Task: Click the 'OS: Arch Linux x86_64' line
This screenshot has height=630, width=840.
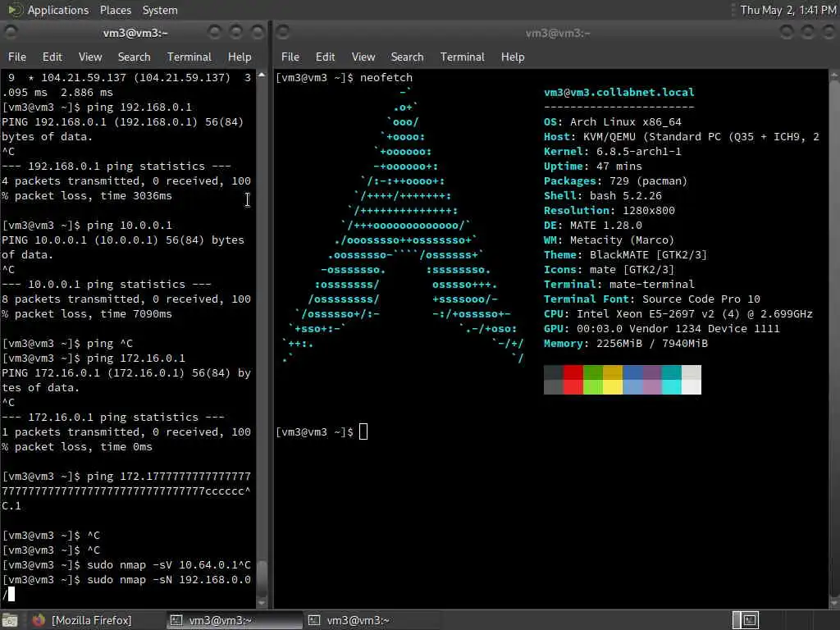Action: tap(612, 121)
